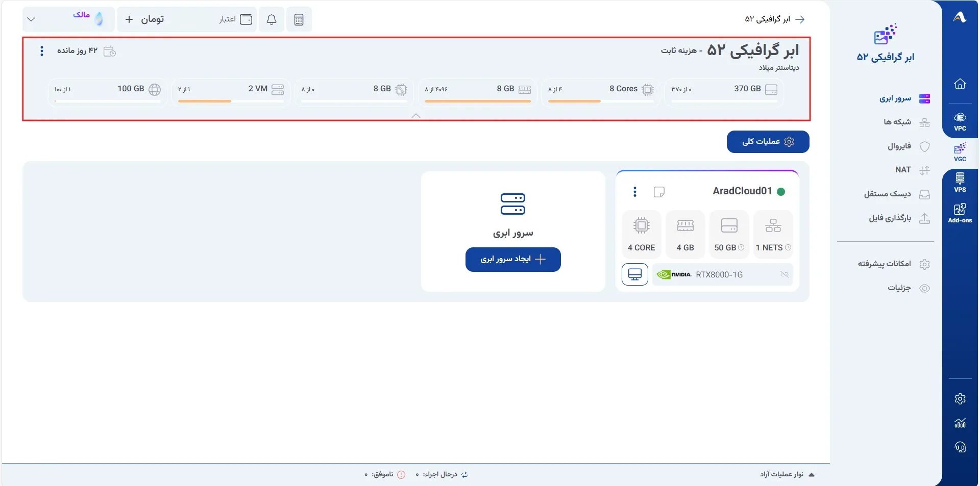The width and height of the screenshot is (980, 486).
Task: Open note icon on AradCloud01 card
Action: tap(659, 192)
